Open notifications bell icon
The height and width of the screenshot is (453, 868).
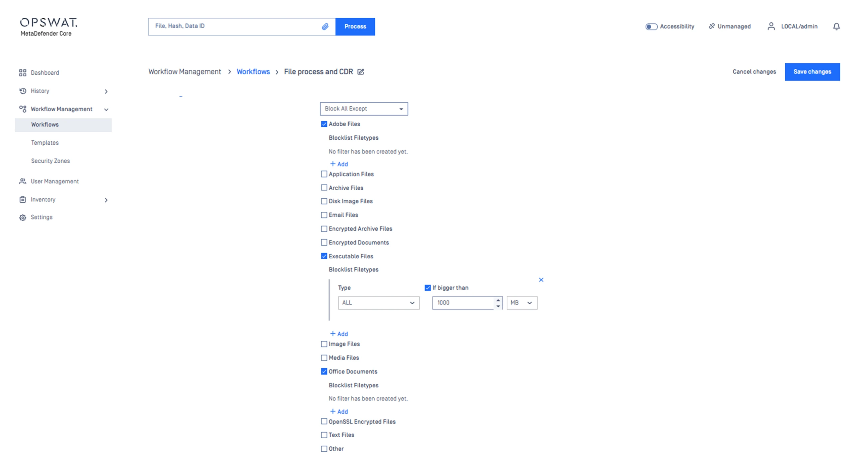(x=836, y=26)
